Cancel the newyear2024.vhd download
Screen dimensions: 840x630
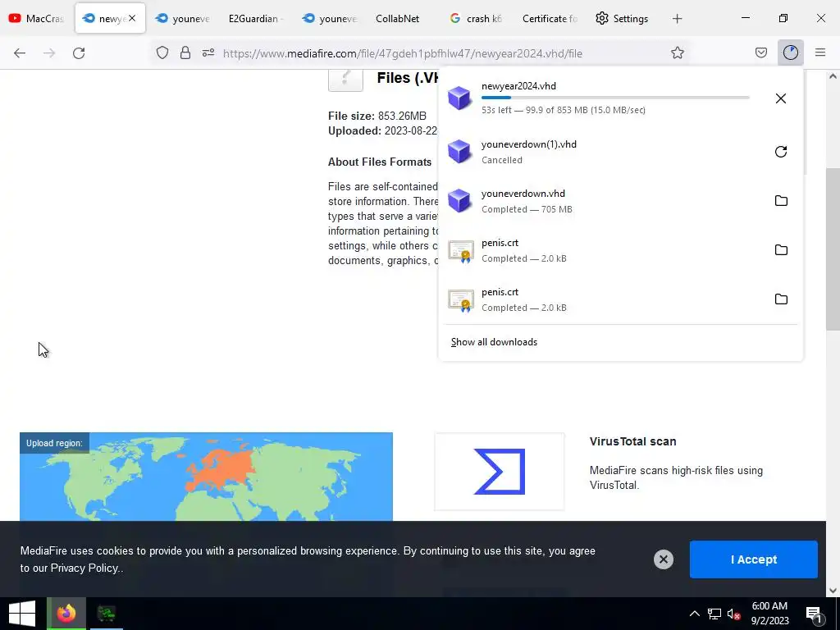click(781, 98)
